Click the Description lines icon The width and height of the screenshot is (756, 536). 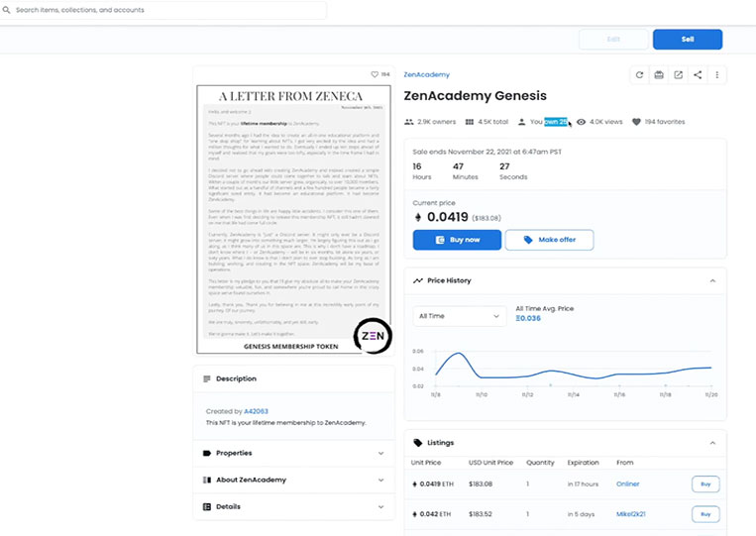point(207,378)
